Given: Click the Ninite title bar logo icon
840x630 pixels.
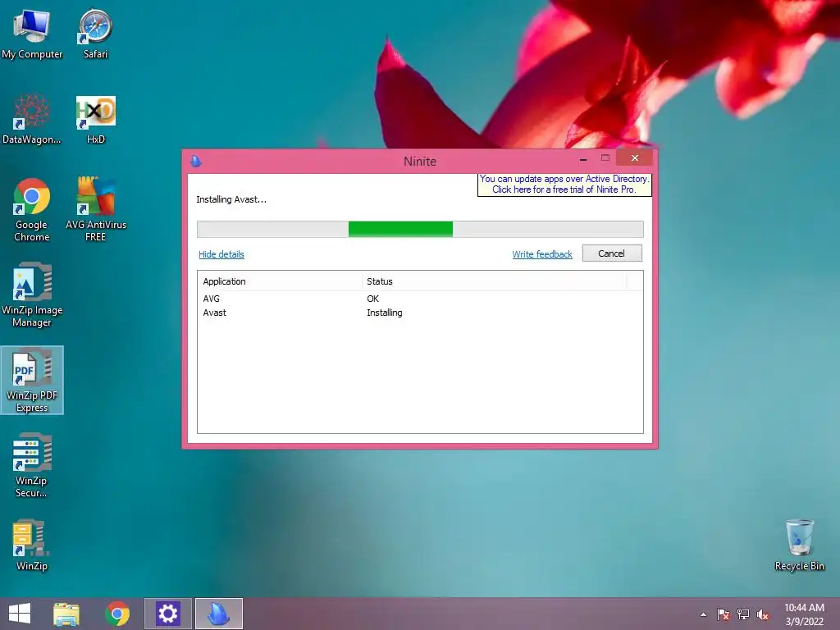Looking at the screenshot, I should tap(196, 161).
